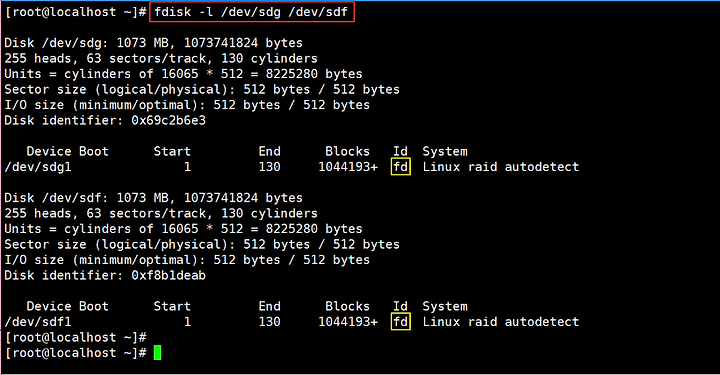
Task: Click the /dev/sdg 'I/O size (minimum/optimal)' line
Action: 187,105
